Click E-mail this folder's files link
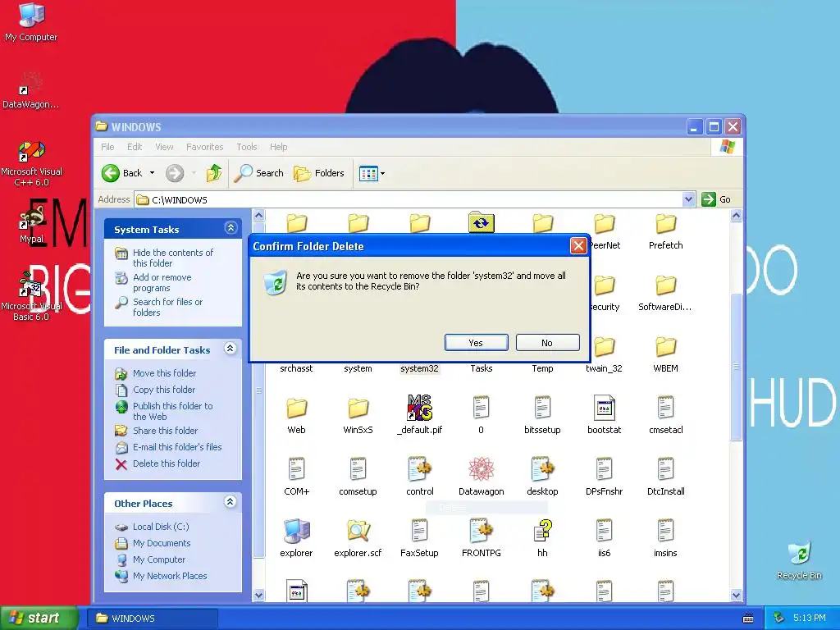This screenshot has width=840, height=630. click(177, 447)
